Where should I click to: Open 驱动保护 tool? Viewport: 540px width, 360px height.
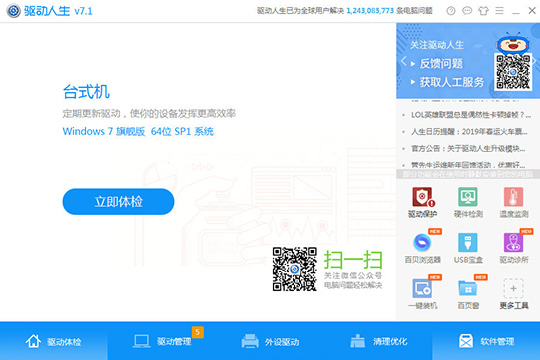click(x=422, y=203)
